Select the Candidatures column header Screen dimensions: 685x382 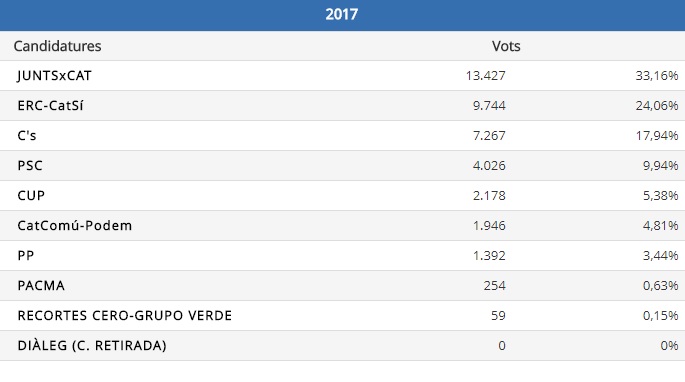(x=57, y=46)
